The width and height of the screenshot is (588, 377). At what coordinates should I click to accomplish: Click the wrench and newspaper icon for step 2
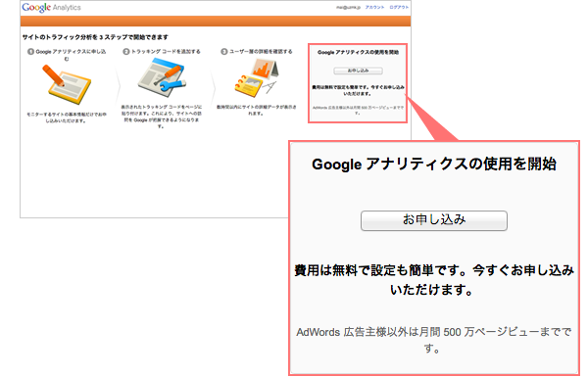pyautogui.click(x=162, y=78)
